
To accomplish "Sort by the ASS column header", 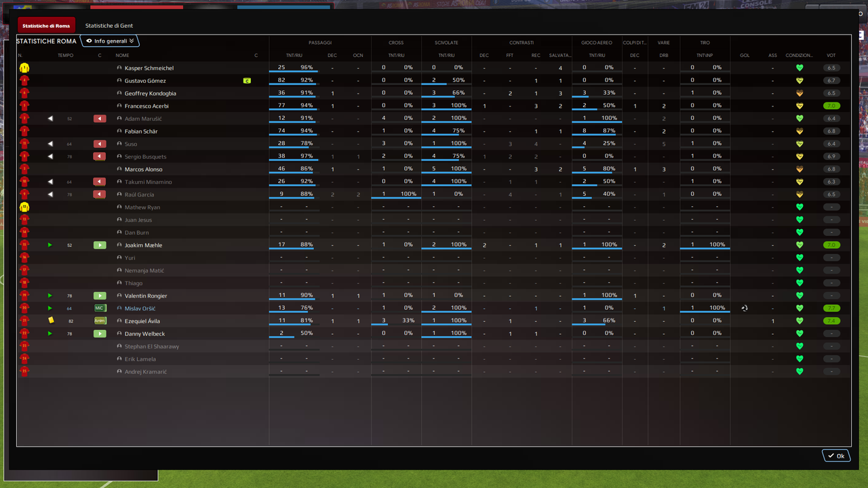I will 772,56.
